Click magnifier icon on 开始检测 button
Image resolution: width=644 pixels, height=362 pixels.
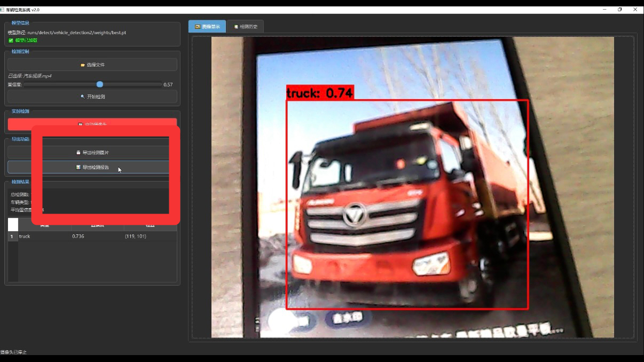[82, 97]
